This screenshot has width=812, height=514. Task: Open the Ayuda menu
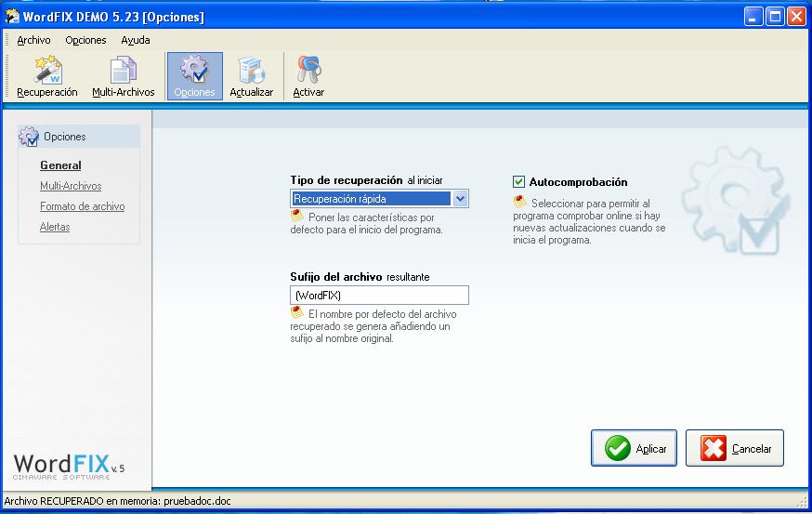click(135, 40)
